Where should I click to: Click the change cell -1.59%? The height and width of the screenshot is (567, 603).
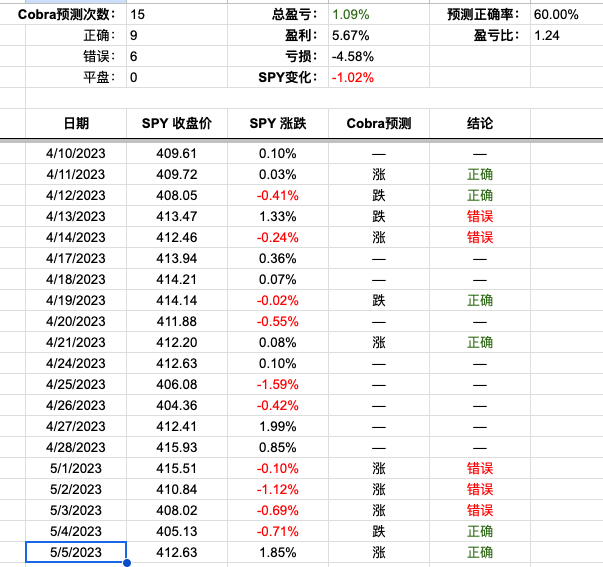click(278, 384)
